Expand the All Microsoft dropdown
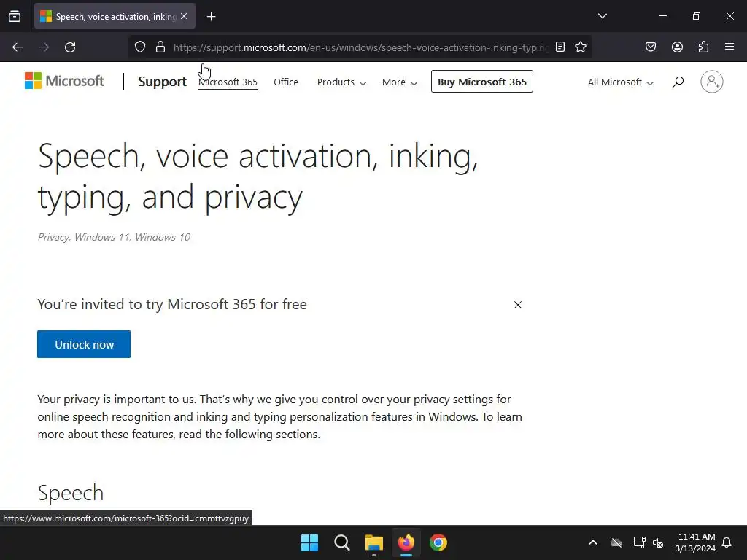 click(x=620, y=82)
